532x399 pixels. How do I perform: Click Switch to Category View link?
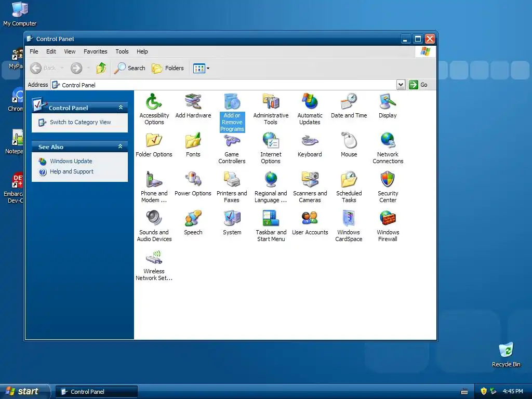(81, 122)
